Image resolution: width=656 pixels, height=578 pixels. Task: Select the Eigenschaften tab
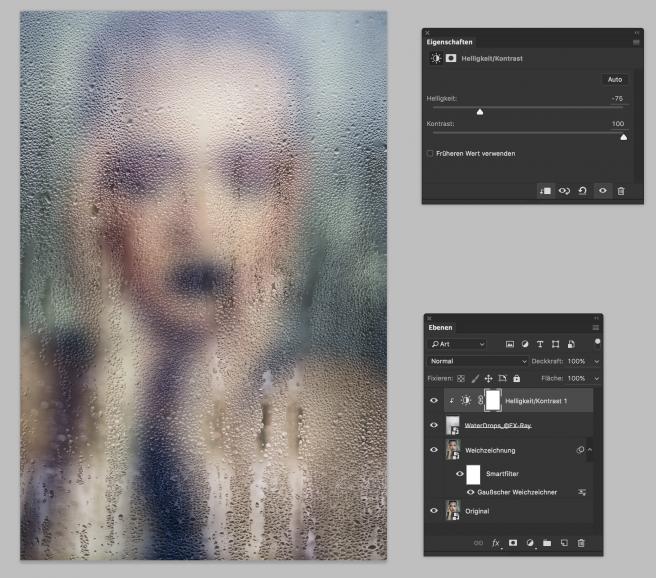pyautogui.click(x=449, y=42)
